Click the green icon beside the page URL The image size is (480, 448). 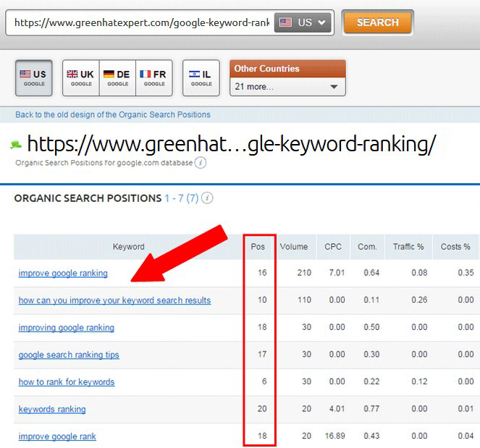pyautogui.click(x=16, y=145)
